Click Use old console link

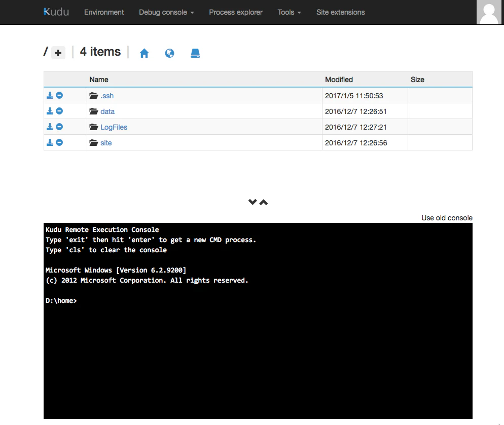[x=447, y=218]
